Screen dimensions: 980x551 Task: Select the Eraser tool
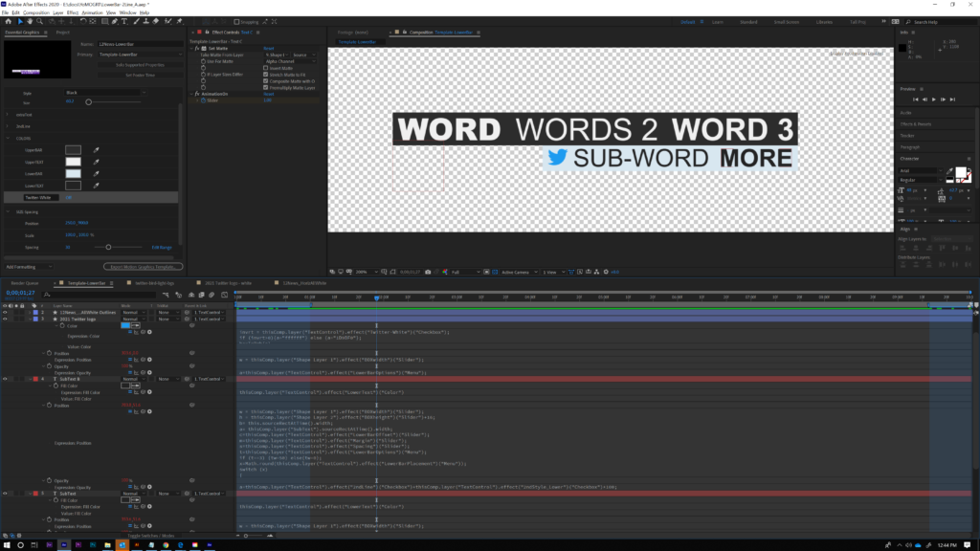click(156, 21)
